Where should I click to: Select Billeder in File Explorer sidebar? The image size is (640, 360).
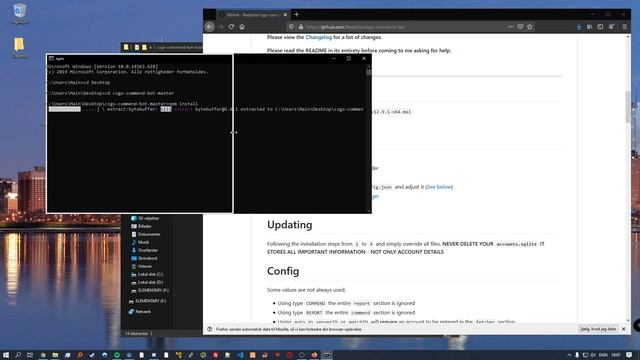pyautogui.click(x=141, y=227)
